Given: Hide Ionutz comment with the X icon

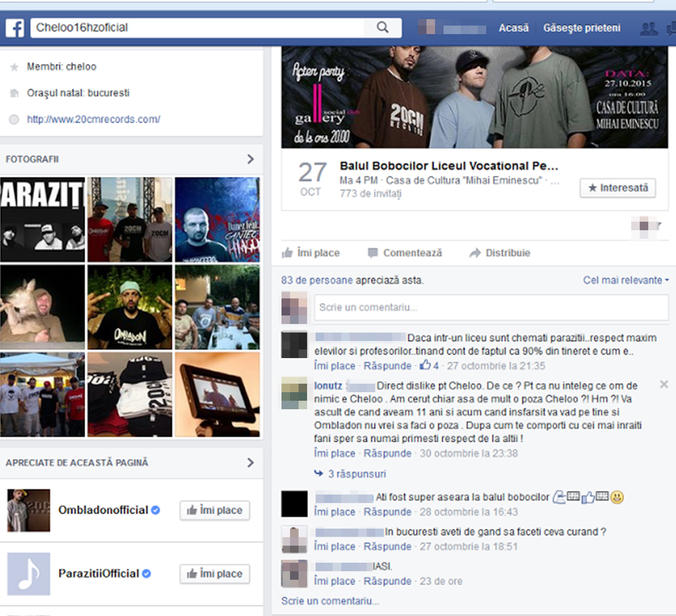Looking at the screenshot, I should click(664, 384).
